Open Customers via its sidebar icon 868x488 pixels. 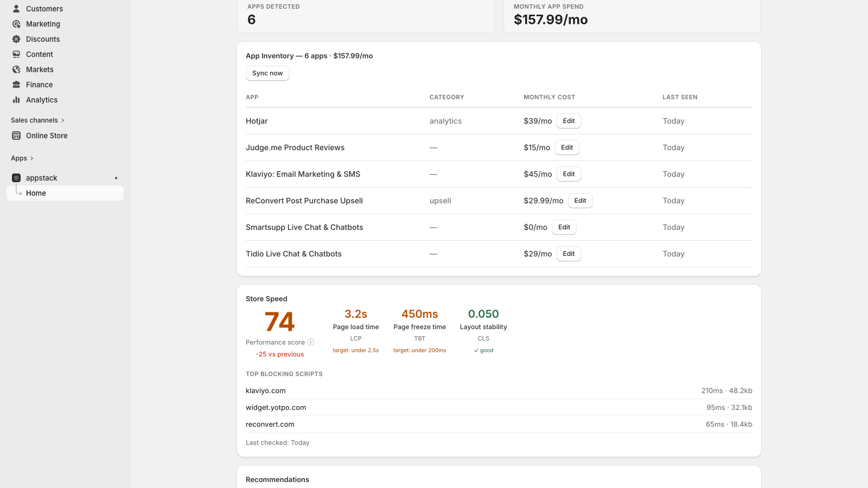pyautogui.click(x=16, y=9)
